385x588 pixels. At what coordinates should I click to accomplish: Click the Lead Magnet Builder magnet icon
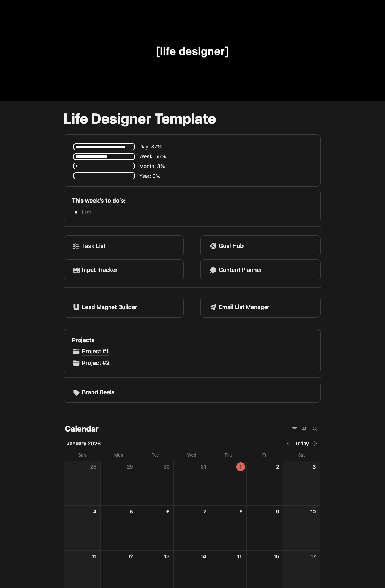tap(76, 307)
